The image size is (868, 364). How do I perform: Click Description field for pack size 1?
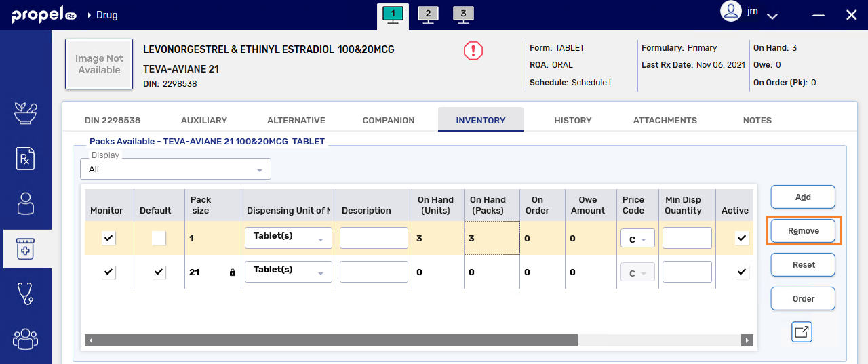374,238
